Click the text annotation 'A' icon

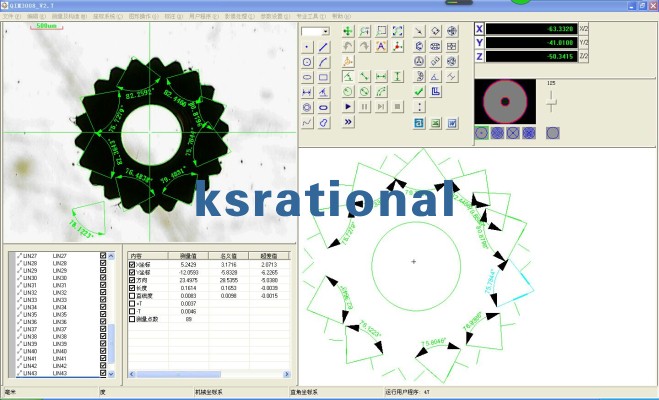click(x=382, y=46)
